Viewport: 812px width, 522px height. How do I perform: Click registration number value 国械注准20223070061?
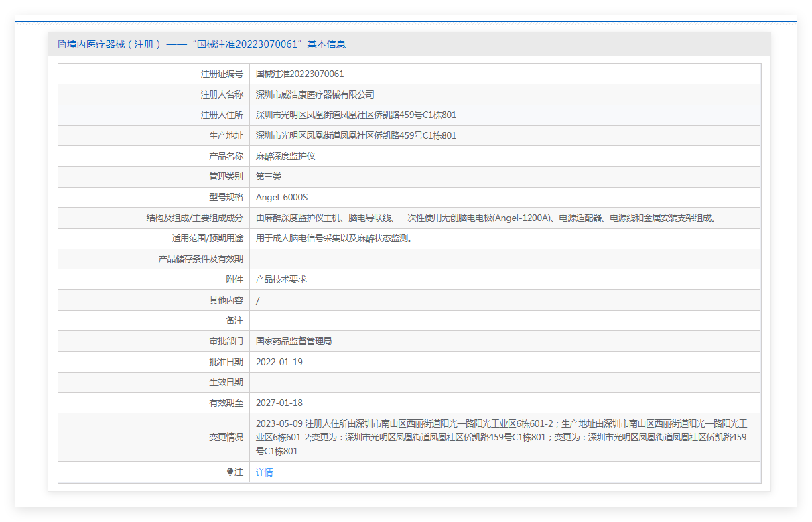tap(299, 74)
